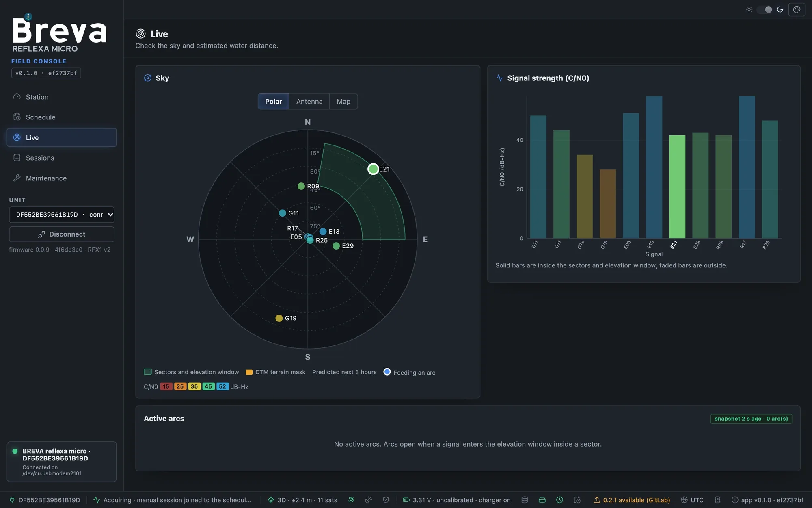Open Maintenance from the sidebar
Viewport: 812px width, 508px height.
click(62, 178)
